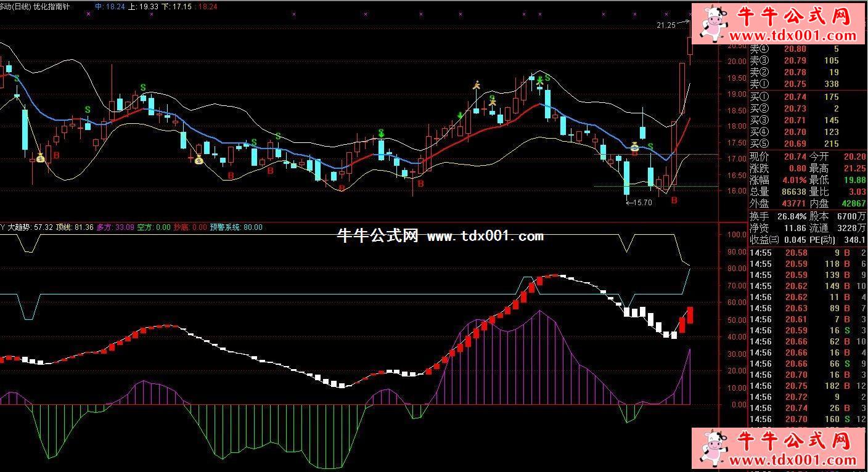The height and width of the screenshot is (472, 868).
Task: Select the rightmost red B buy marker
Action: tap(674, 200)
